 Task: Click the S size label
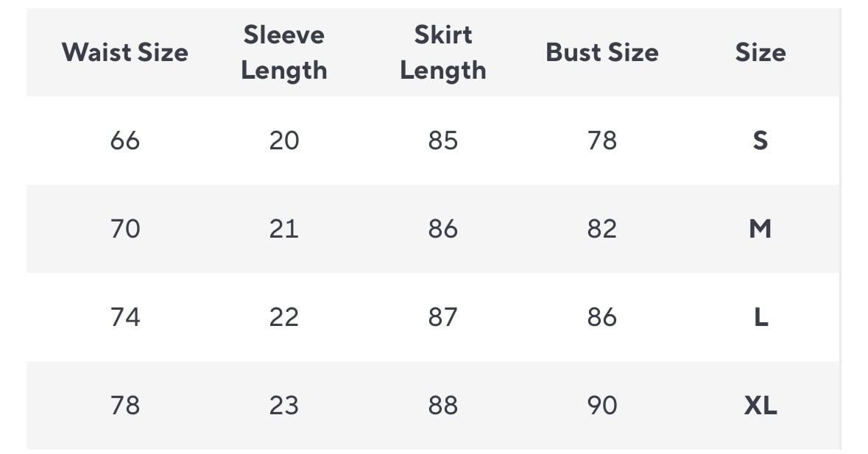(x=761, y=141)
